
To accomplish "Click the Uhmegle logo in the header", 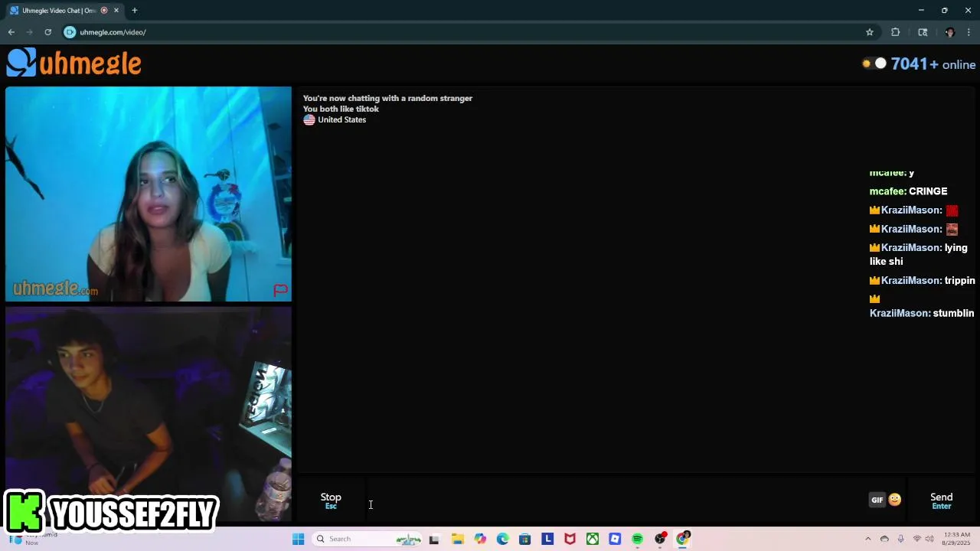I will pos(74,63).
